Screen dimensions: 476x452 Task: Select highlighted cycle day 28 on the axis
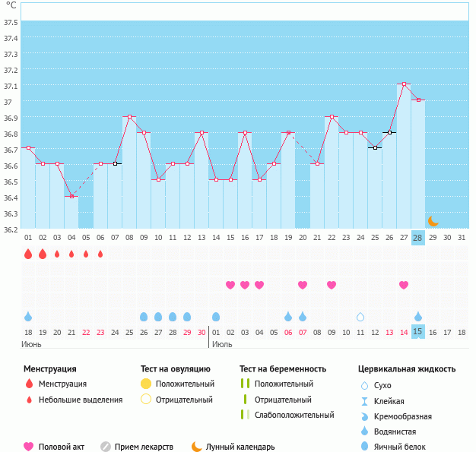[417, 238]
